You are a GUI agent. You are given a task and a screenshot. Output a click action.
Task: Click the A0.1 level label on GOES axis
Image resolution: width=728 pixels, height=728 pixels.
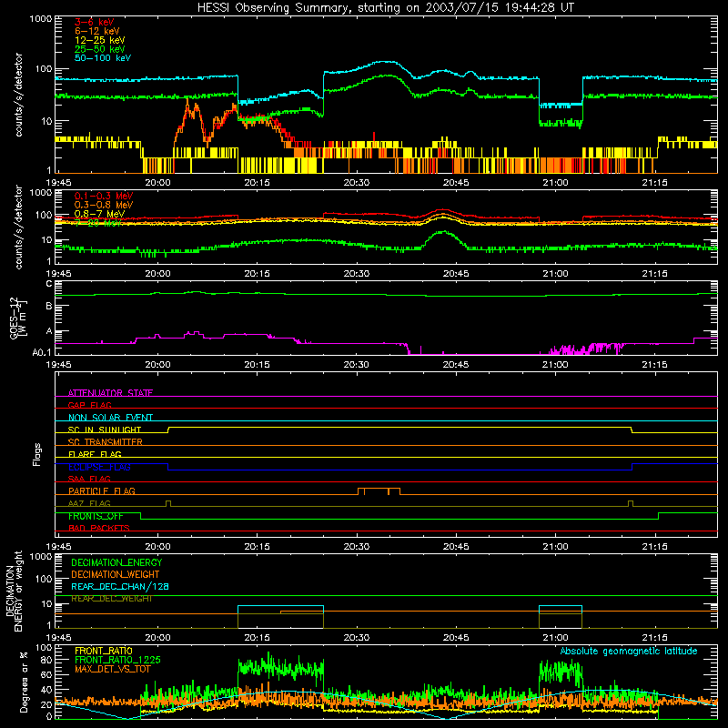coord(42,352)
